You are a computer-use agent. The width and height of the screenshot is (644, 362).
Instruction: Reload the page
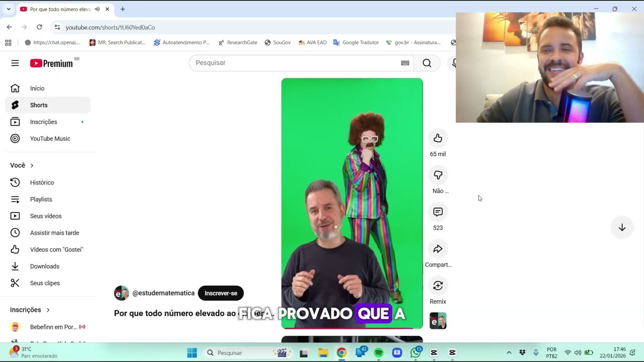[x=39, y=27]
